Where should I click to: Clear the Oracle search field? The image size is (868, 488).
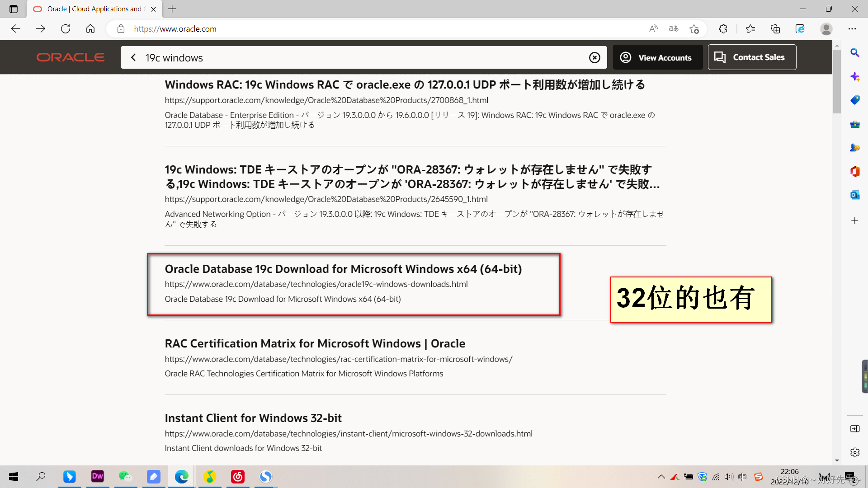click(x=594, y=57)
